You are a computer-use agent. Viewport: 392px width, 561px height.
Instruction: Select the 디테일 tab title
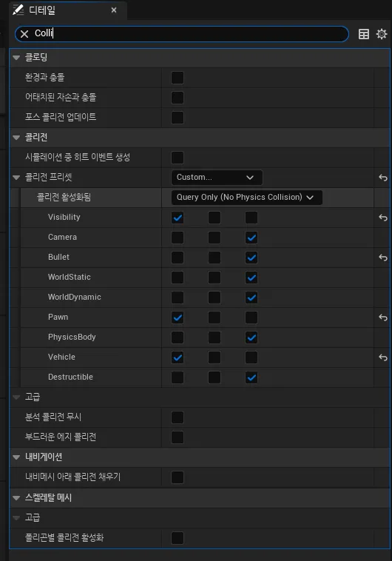(42, 10)
